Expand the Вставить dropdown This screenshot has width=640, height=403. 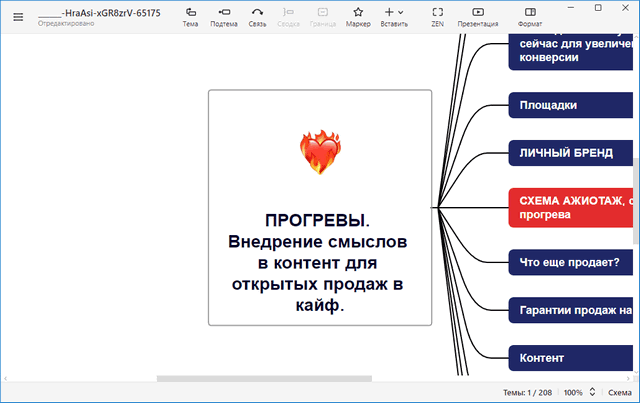coord(395,16)
